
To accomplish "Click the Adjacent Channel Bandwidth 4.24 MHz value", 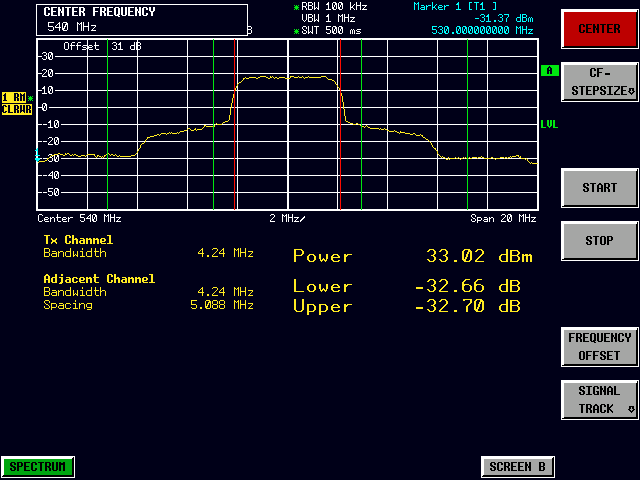I will (225, 292).
